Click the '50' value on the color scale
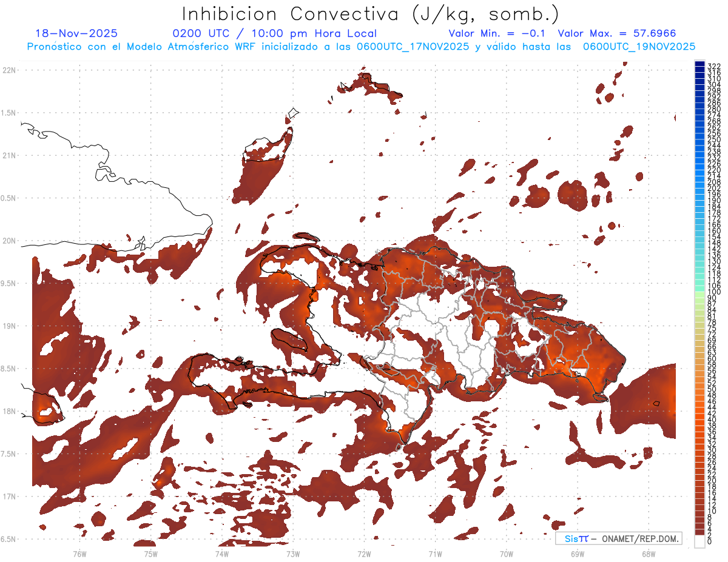728x562 pixels. pyautogui.click(x=712, y=389)
